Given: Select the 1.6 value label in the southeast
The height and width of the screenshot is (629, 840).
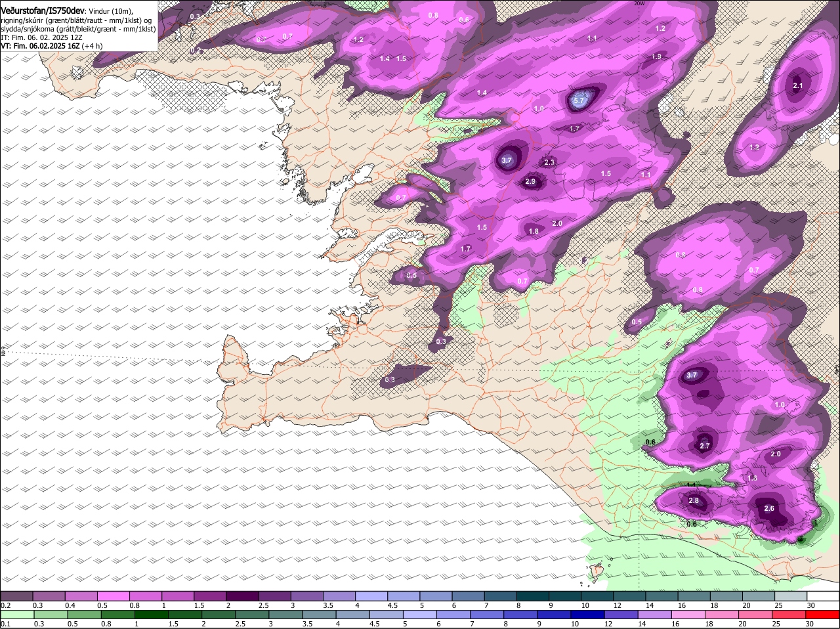Looking at the screenshot, I should tap(753, 478).
